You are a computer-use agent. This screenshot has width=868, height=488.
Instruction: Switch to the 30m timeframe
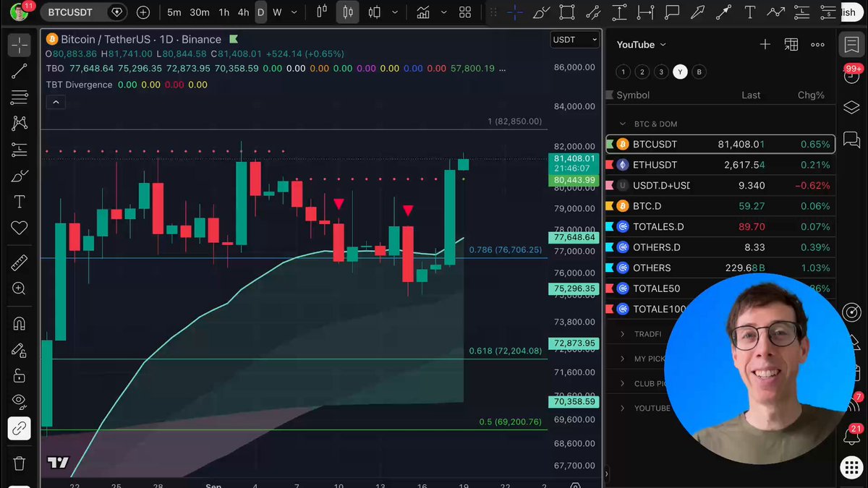click(x=200, y=12)
